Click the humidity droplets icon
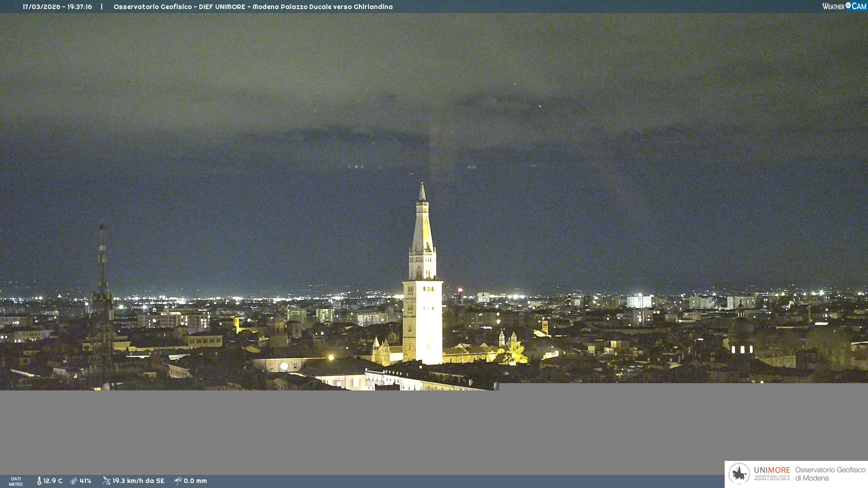868x488 pixels. click(74, 481)
